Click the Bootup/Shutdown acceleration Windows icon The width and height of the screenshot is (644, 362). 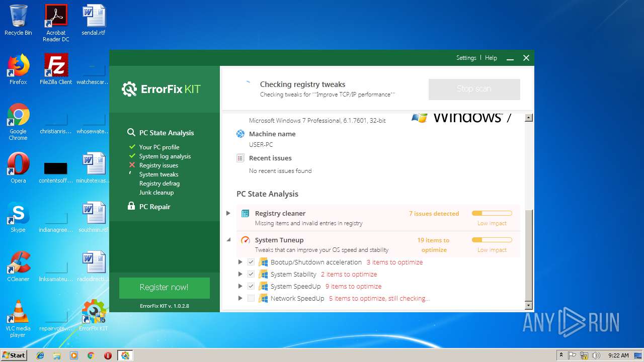(x=263, y=262)
